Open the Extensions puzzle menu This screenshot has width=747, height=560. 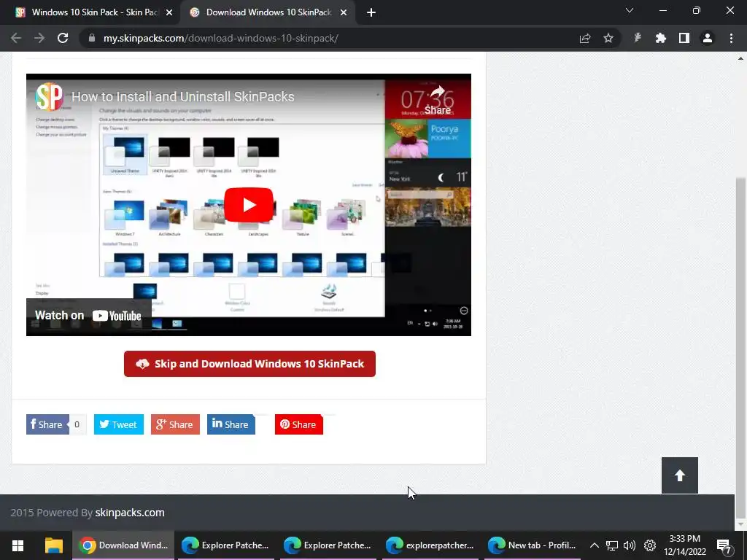click(x=661, y=38)
